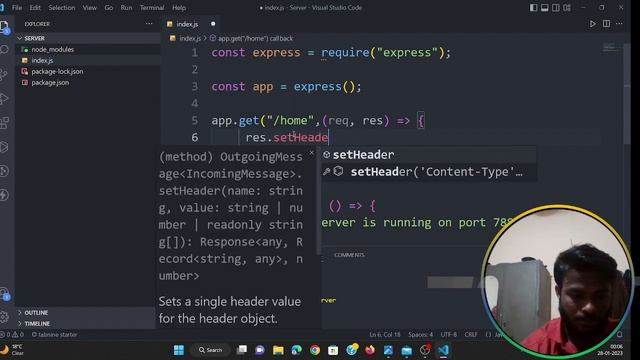
Task: Open Customize Layout control
Action: pyautogui.click(x=567, y=8)
